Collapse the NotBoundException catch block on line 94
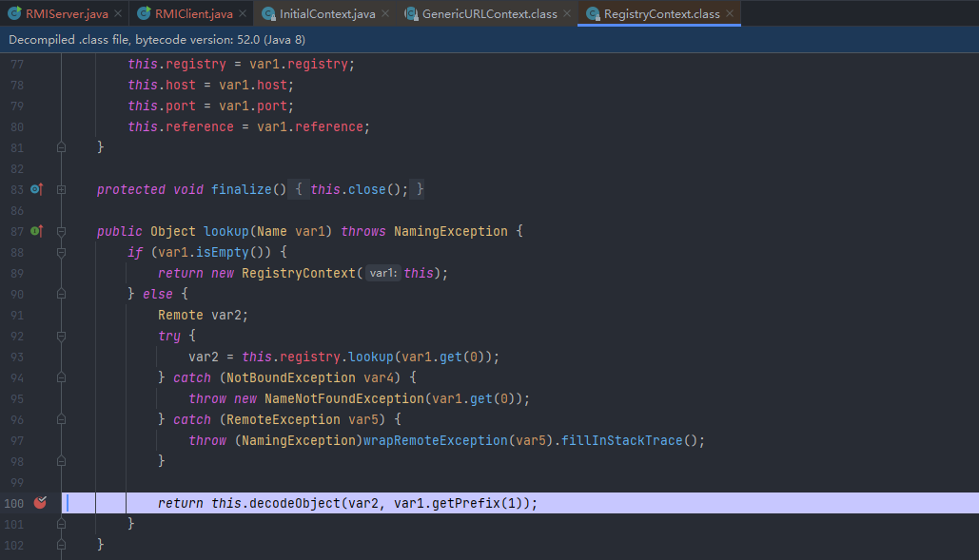This screenshot has height=560, width=979. (x=61, y=377)
